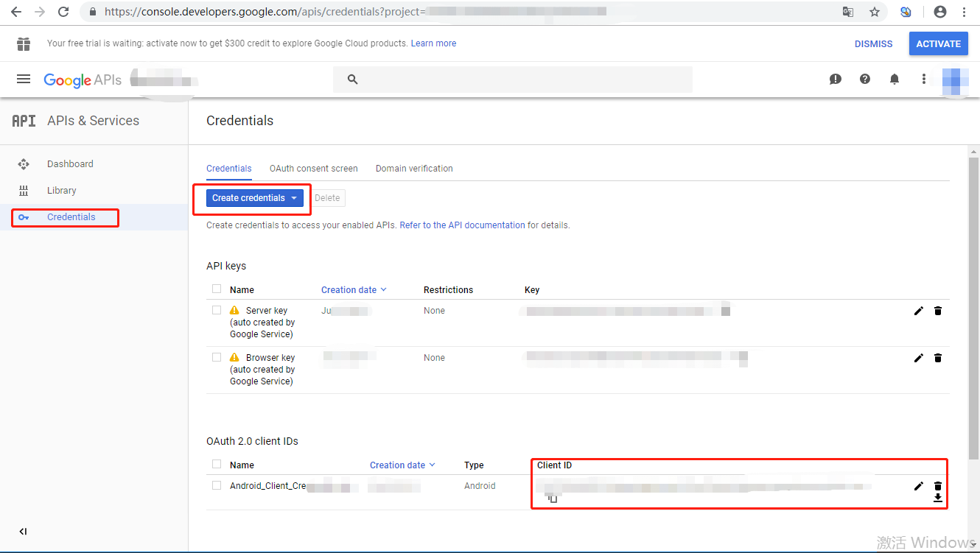The height and width of the screenshot is (553, 980).
Task: Click the API keys Name column header
Action: coord(242,290)
